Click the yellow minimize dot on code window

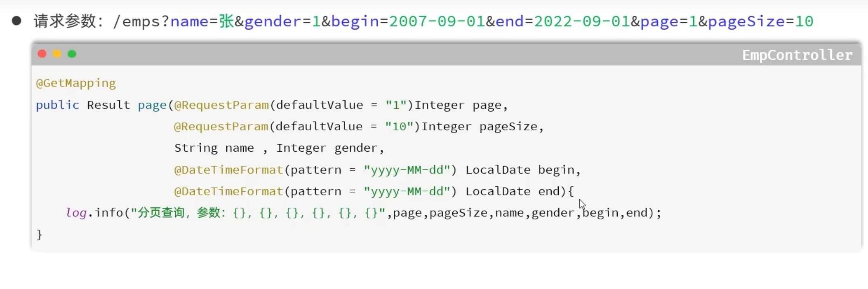coord(57,54)
